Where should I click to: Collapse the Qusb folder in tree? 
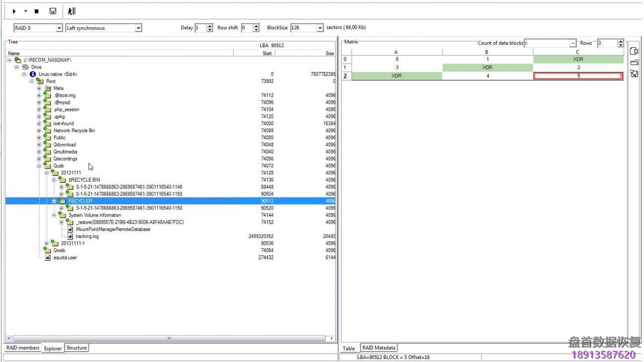(x=39, y=166)
